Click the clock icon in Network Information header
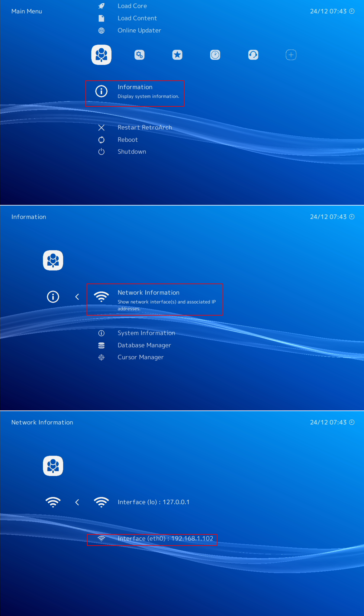The image size is (364, 616). coord(352,422)
